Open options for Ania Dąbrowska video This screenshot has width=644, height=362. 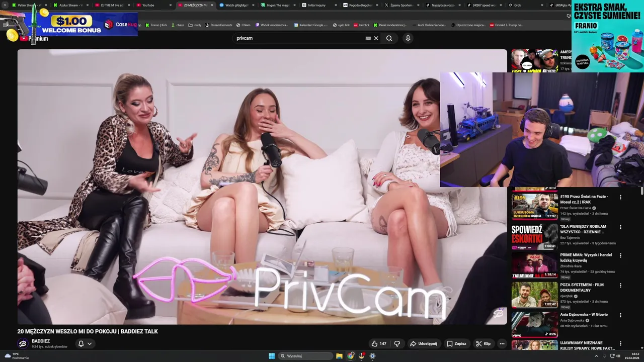click(620, 315)
